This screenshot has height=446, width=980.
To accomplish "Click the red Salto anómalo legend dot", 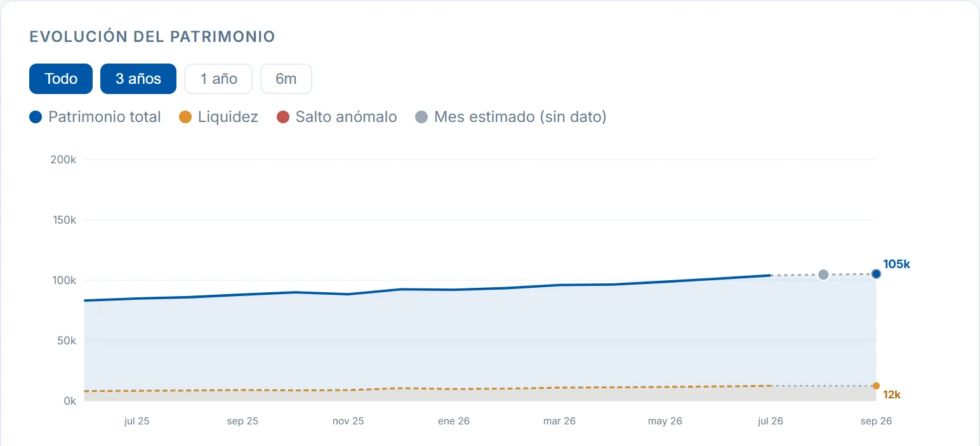I will 283,117.
